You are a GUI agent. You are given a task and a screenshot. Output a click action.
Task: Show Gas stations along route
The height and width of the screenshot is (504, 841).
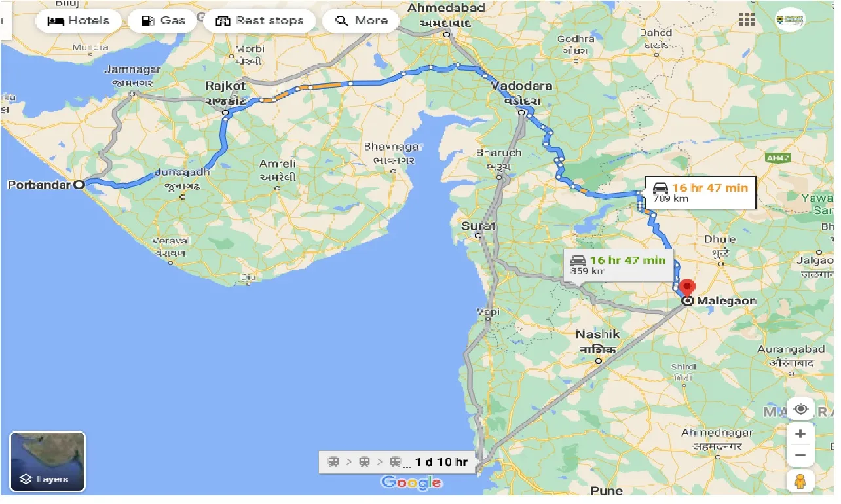pyautogui.click(x=163, y=21)
